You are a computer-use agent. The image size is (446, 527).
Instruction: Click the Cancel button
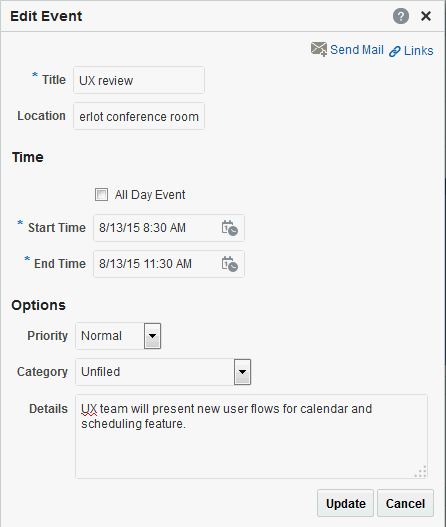pyautogui.click(x=405, y=503)
